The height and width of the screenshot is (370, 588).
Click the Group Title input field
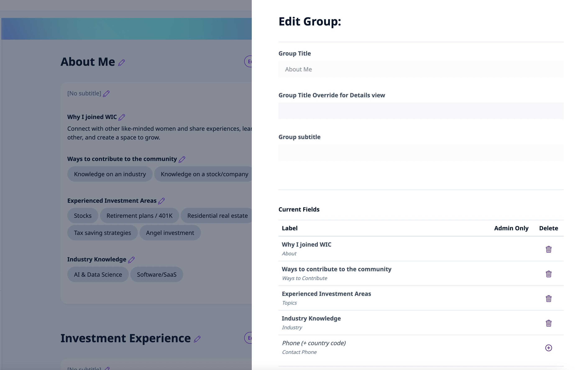tap(421, 69)
